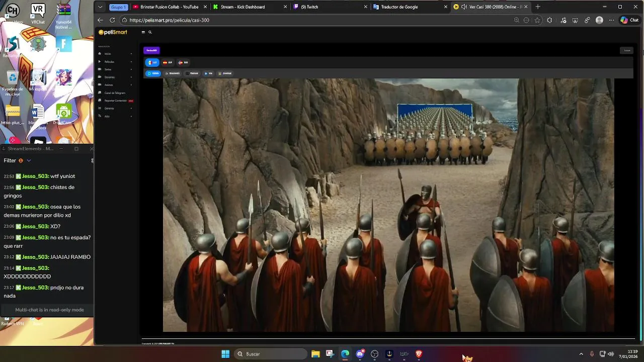The width and height of the screenshot is (644, 362).
Task: Choose the Vidhide video server
Action: tap(153, 73)
